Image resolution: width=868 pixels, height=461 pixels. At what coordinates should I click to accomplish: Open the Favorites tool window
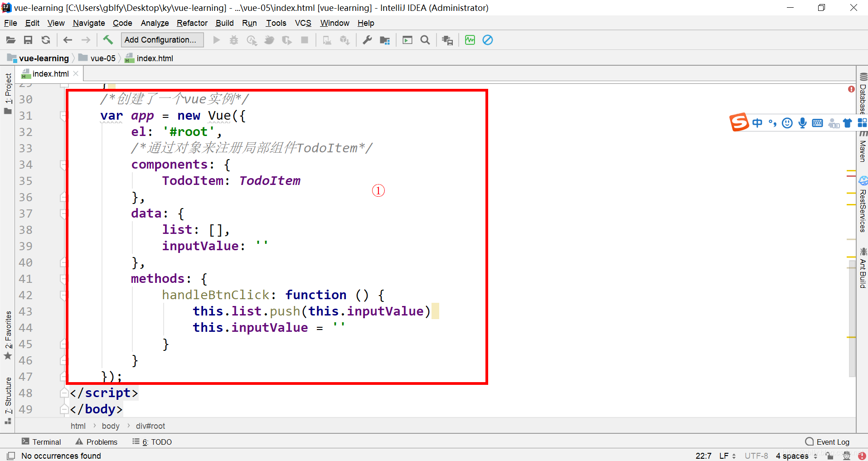(x=8, y=336)
